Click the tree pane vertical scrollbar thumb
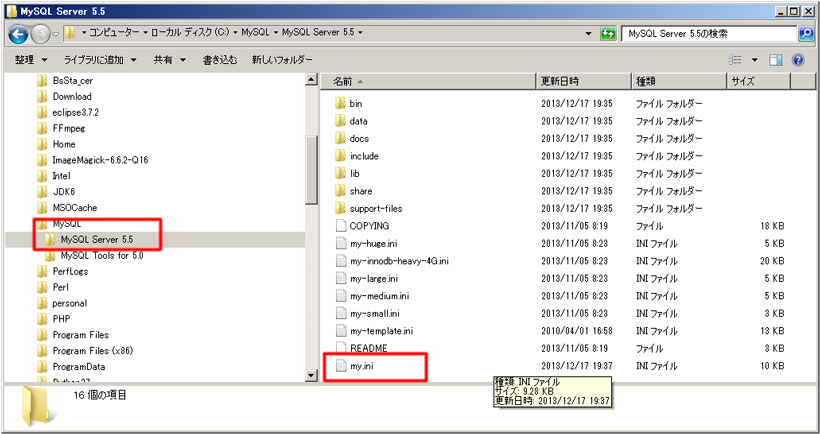This screenshot has height=434, width=820. tap(311, 170)
